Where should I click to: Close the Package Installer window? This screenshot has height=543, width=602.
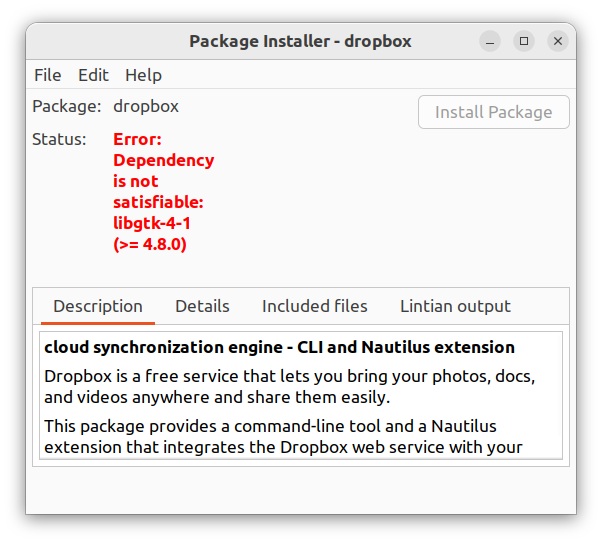pyautogui.click(x=558, y=41)
